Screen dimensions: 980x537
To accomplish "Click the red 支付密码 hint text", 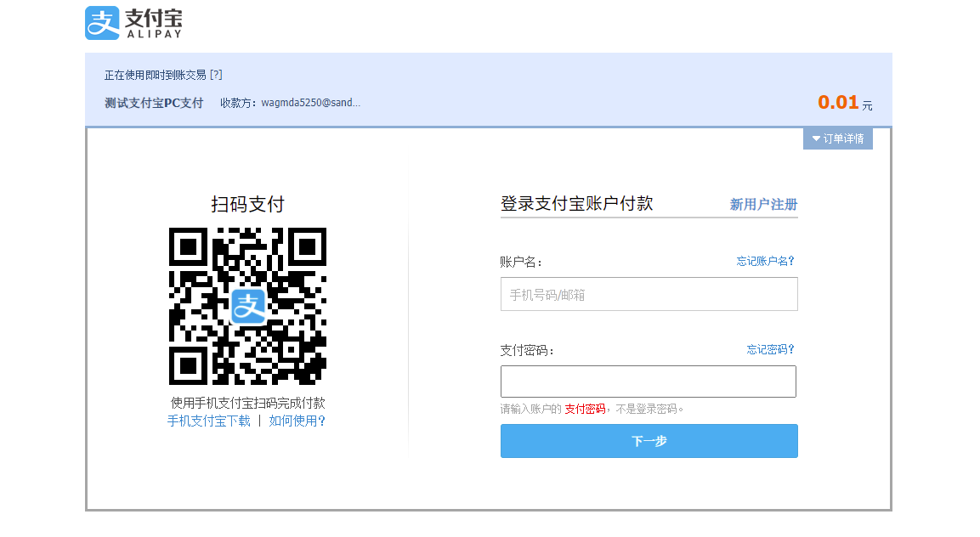I will 585,409.
